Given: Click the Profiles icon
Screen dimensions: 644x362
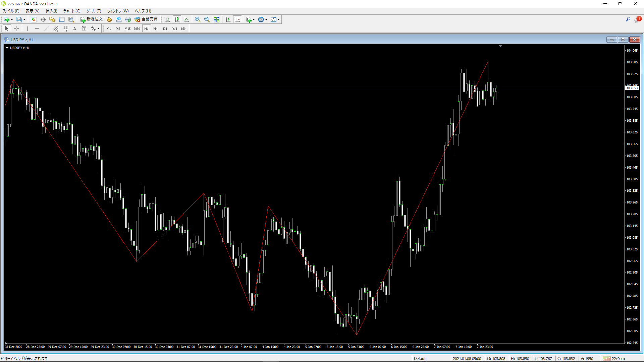Looking at the screenshot, I should click(x=19, y=19).
